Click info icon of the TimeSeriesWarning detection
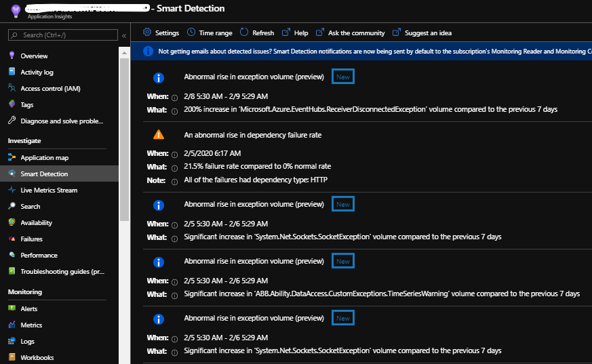 [159, 262]
